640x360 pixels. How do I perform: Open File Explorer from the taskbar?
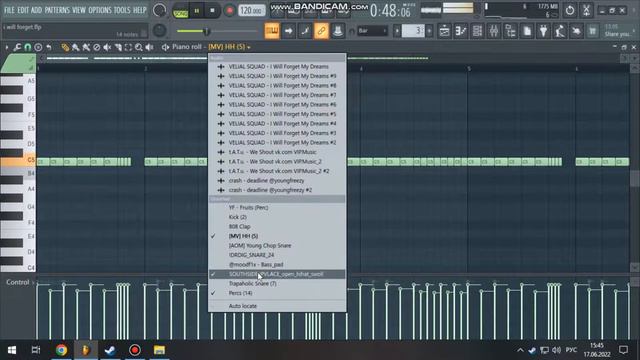tap(159, 350)
